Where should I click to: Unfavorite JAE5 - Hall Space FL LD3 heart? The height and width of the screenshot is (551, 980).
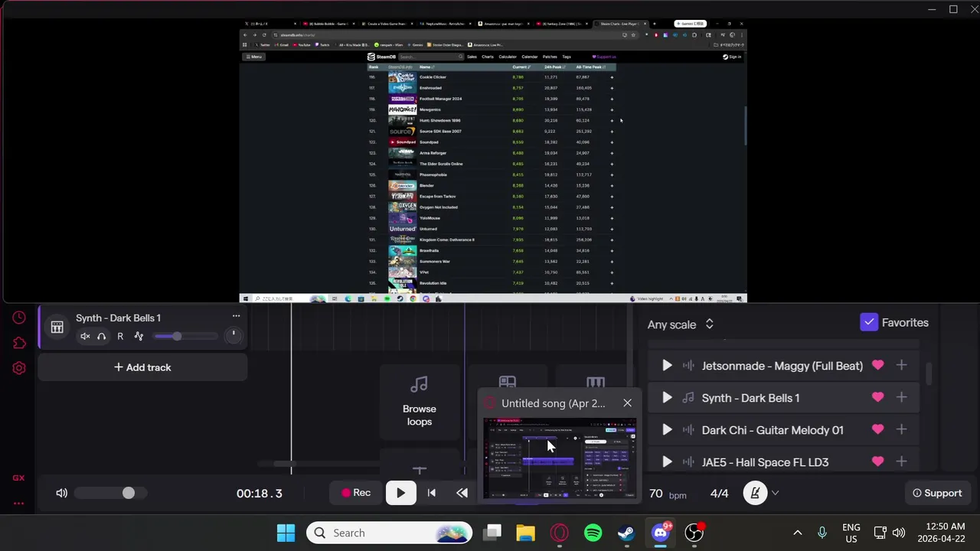click(x=877, y=462)
